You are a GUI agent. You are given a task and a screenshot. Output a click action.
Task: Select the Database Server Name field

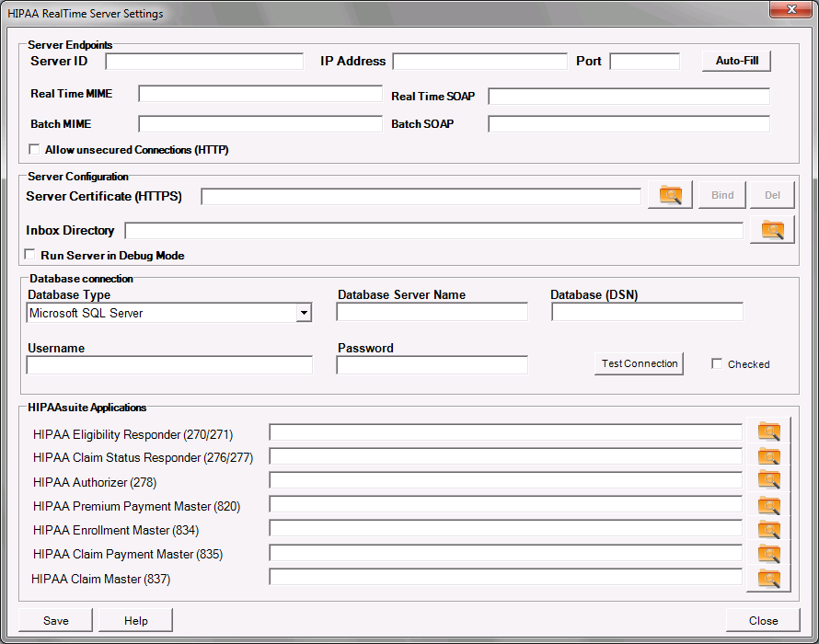tap(432, 313)
